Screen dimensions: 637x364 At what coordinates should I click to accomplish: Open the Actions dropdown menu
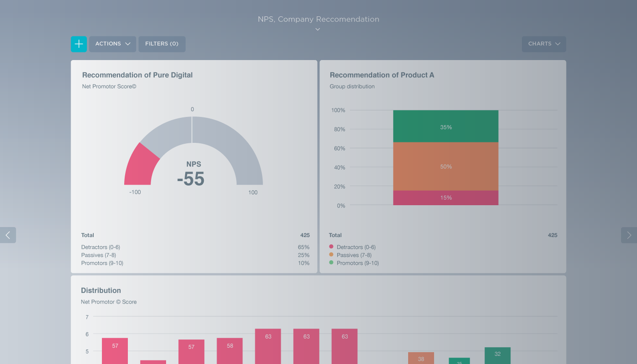point(112,44)
